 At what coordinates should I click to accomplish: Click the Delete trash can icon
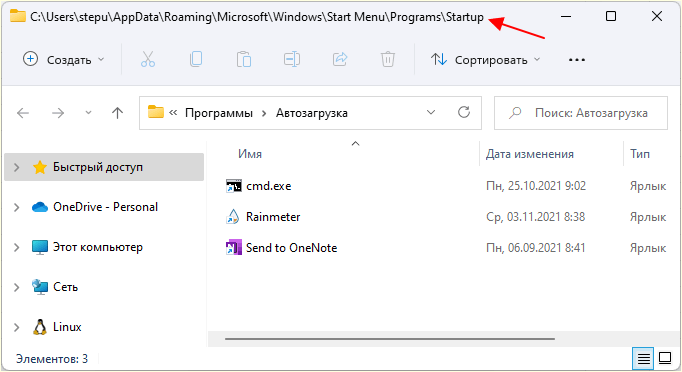point(388,59)
